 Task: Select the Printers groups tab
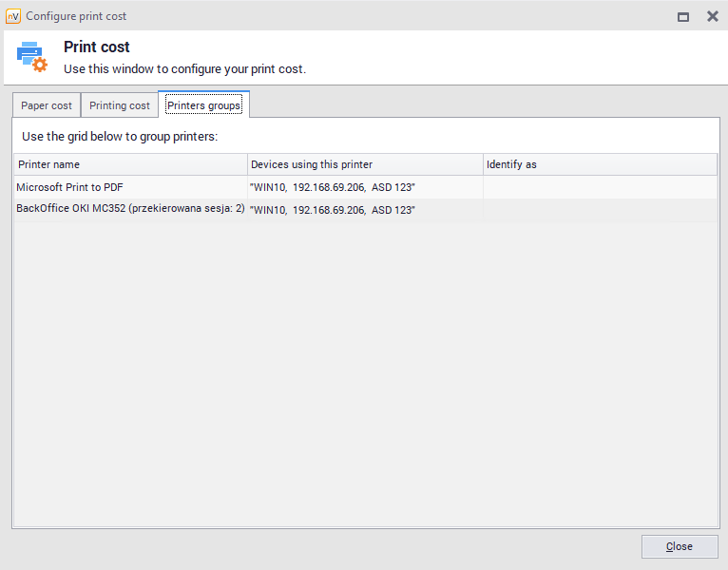coord(203,105)
